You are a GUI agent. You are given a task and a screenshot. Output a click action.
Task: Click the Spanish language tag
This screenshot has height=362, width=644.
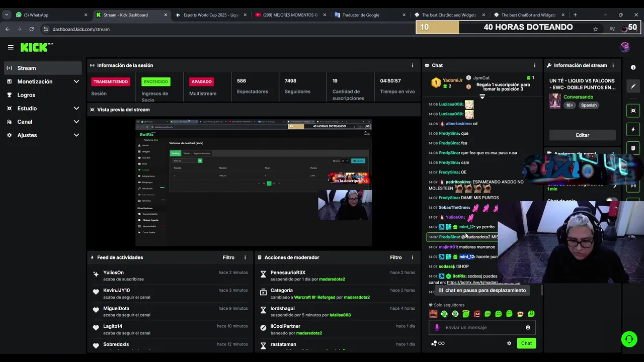click(x=589, y=105)
